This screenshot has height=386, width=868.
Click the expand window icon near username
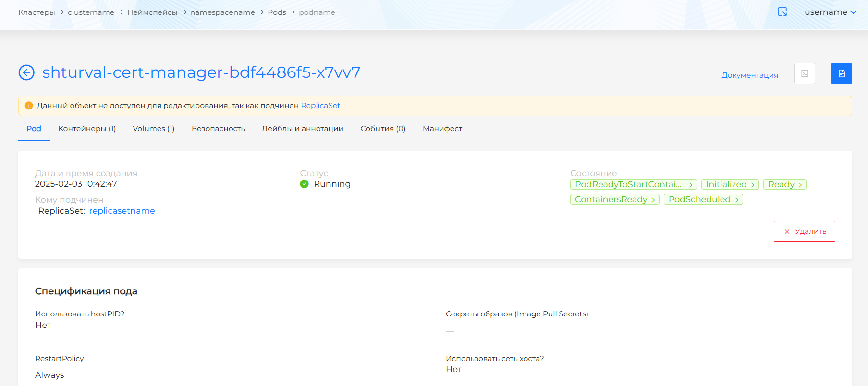point(782,12)
